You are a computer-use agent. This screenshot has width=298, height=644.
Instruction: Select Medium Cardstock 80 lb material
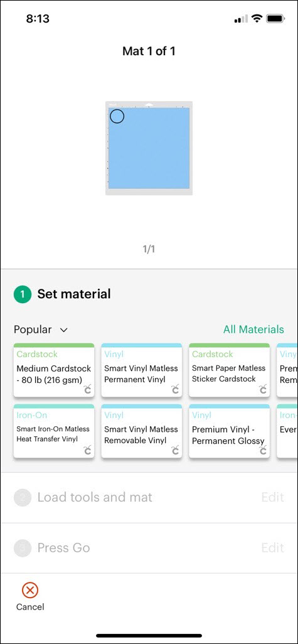[54, 370]
